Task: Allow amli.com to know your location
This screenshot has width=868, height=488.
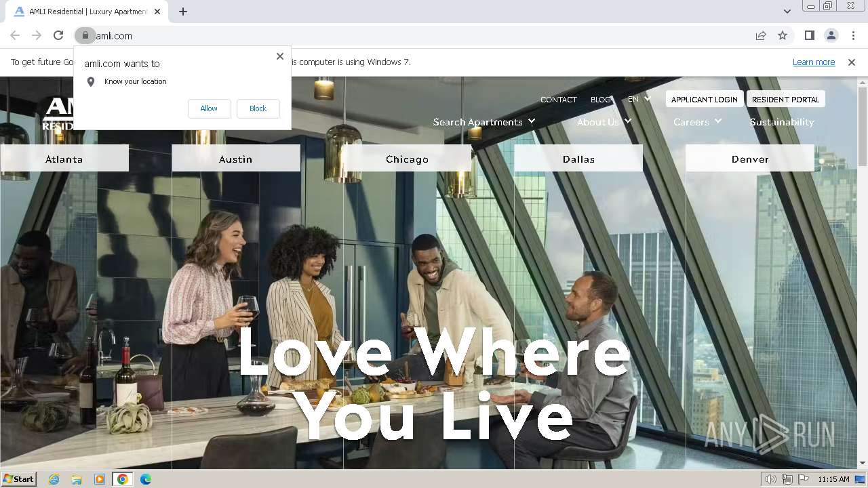Action: click(x=209, y=108)
